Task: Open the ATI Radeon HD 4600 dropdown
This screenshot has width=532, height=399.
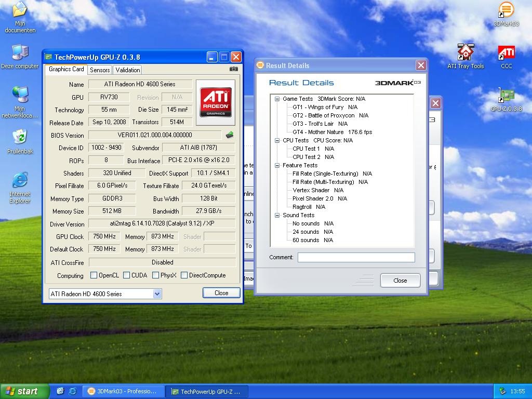Action: click(157, 294)
